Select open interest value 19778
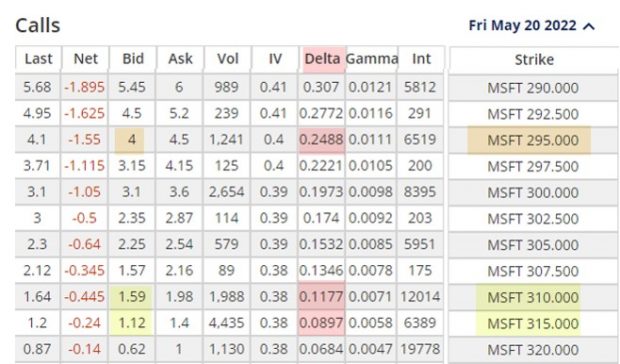620x364 pixels. tap(420, 349)
